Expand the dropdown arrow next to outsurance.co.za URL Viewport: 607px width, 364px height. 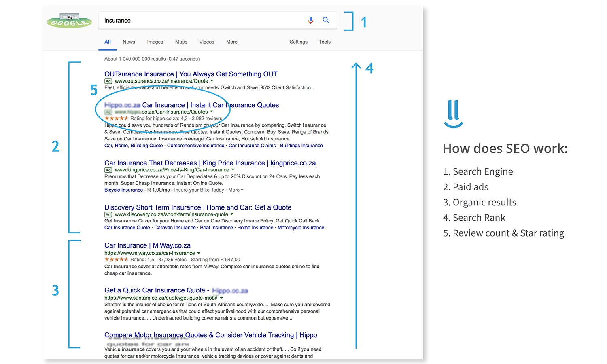(212, 81)
